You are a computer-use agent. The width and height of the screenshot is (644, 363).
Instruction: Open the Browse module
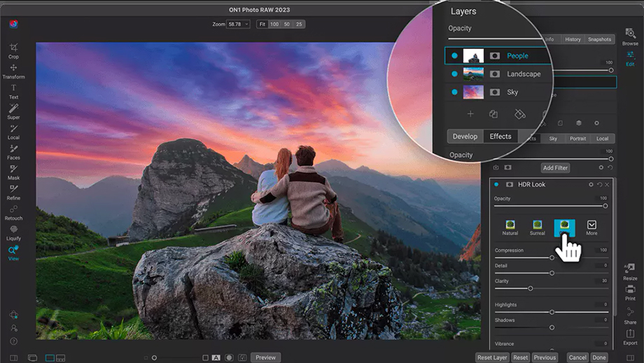click(630, 36)
